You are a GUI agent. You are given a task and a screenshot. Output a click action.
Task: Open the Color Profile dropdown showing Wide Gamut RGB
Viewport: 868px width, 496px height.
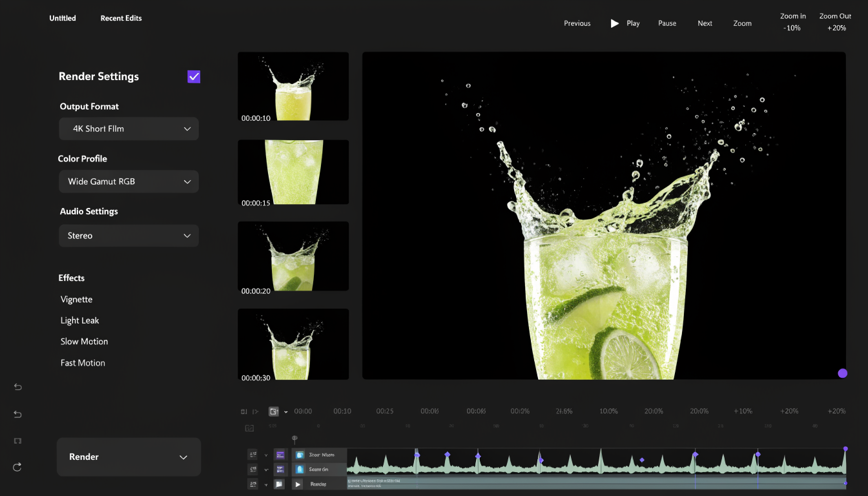(129, 181)
